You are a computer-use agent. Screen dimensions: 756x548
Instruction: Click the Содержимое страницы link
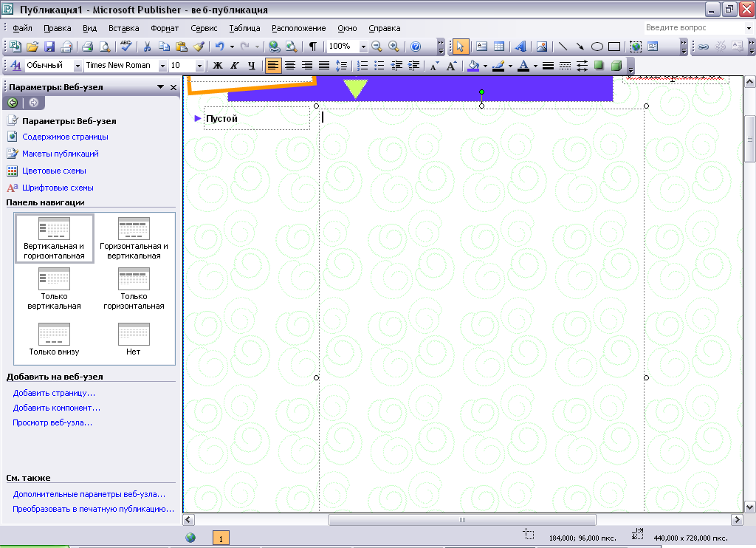point(65,137)
